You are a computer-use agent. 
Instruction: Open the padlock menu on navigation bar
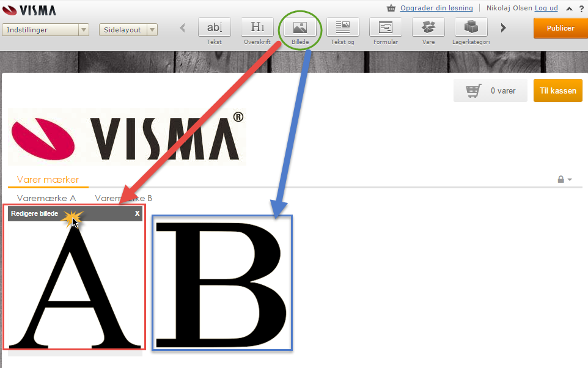point(564,179)
